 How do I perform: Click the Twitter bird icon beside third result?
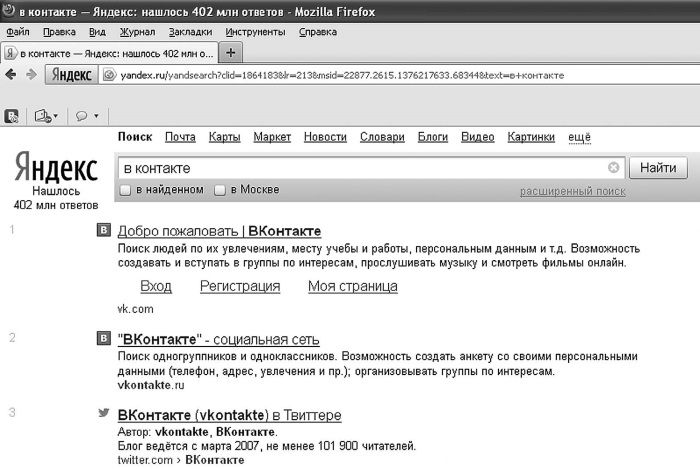(x=102, y=413)
